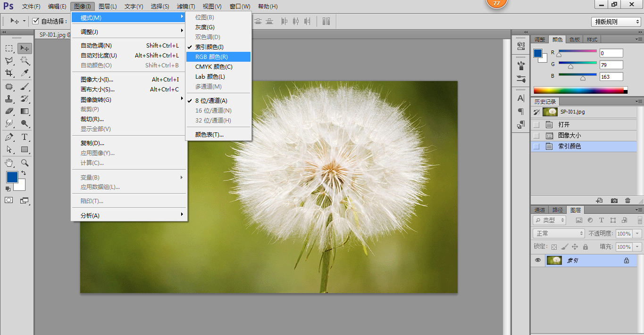Expand the fill (填充) slider arrow
The image size is (644, 335).
(x=638, y=247)
